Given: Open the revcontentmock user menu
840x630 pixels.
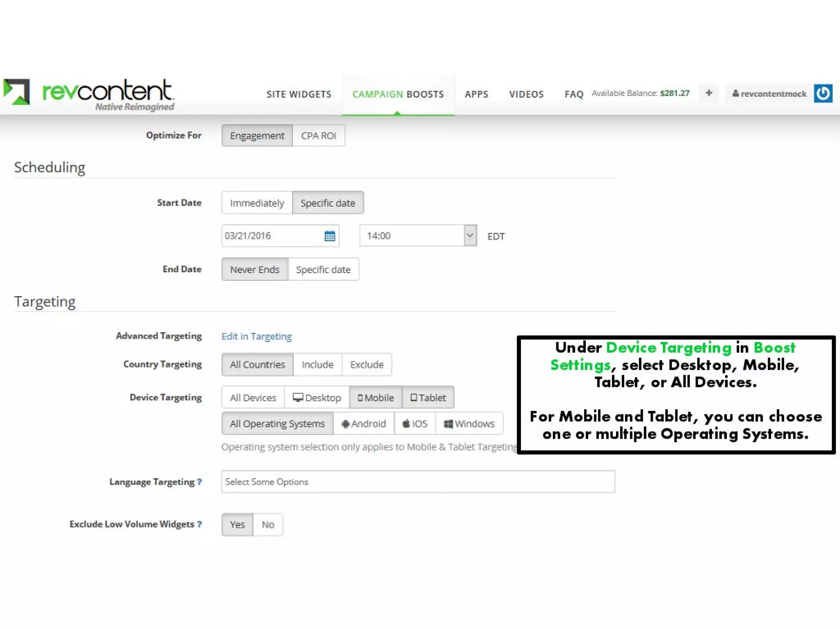Looking at the screenshot, I should [x=769, y=94].
